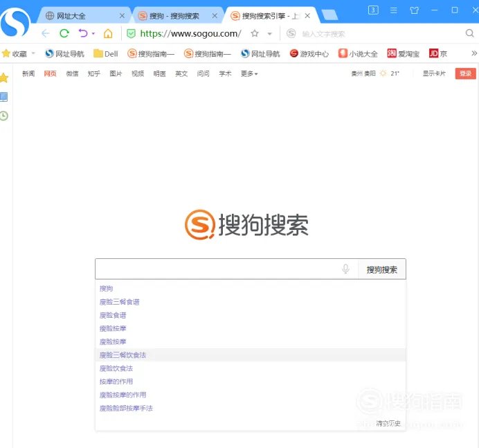This screenshot has height=448, width=479.
Task: Expand the 收藏 dropdown arrow
Action: coord(33,53)
